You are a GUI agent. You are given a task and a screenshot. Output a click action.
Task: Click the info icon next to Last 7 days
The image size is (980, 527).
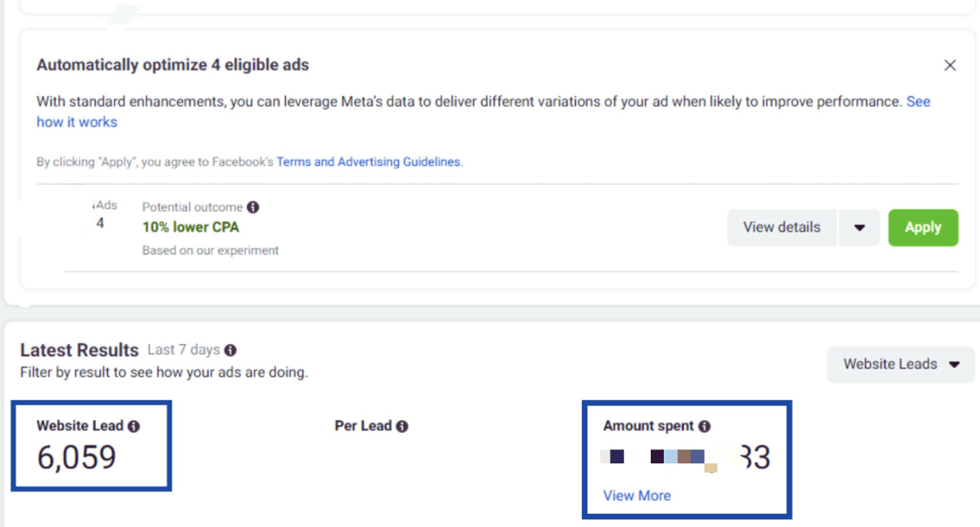231,350
